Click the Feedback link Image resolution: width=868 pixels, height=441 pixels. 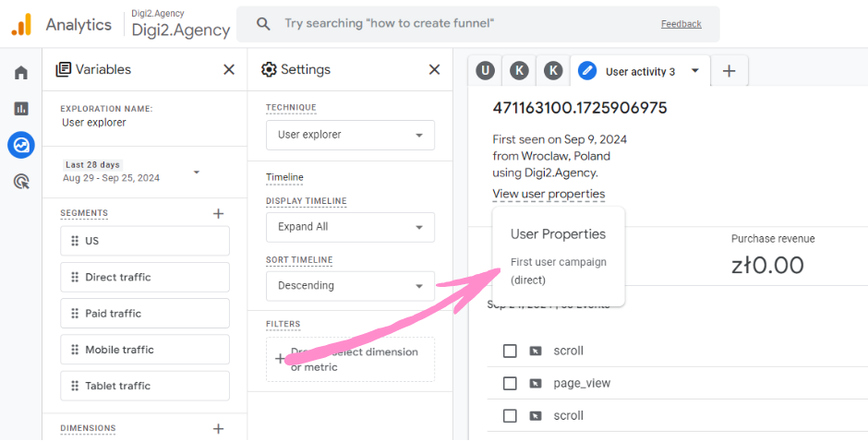[681, 24]
